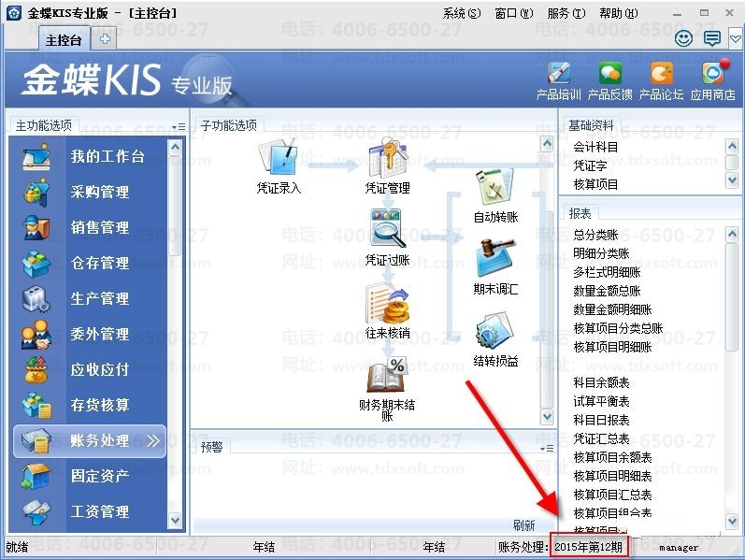Open 会计科目 in 基础资料
745x560 pixels.
click(595, 147)
